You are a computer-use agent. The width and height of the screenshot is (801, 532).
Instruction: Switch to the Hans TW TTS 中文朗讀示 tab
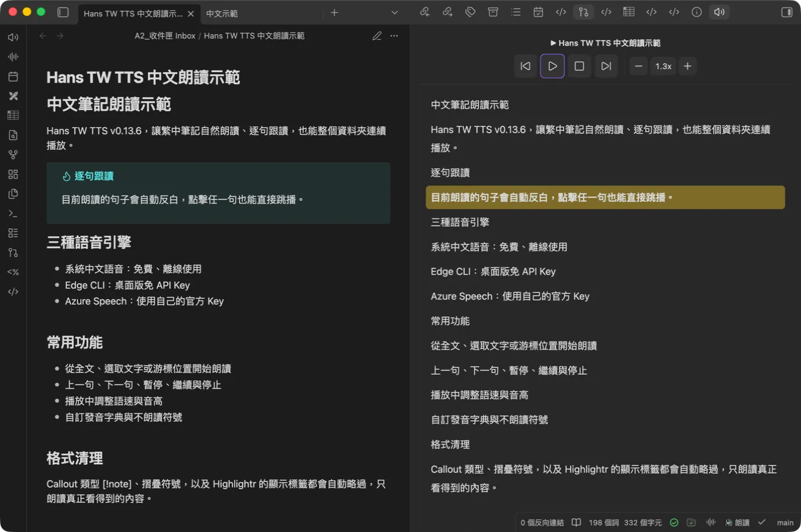(x=133, y=13)
